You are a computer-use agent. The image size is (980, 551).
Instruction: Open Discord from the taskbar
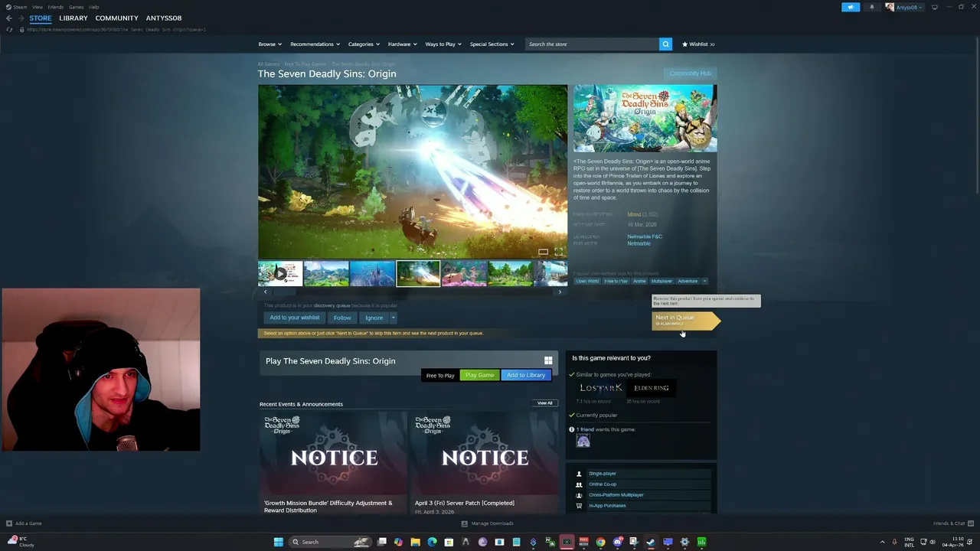tap(617, 542)
